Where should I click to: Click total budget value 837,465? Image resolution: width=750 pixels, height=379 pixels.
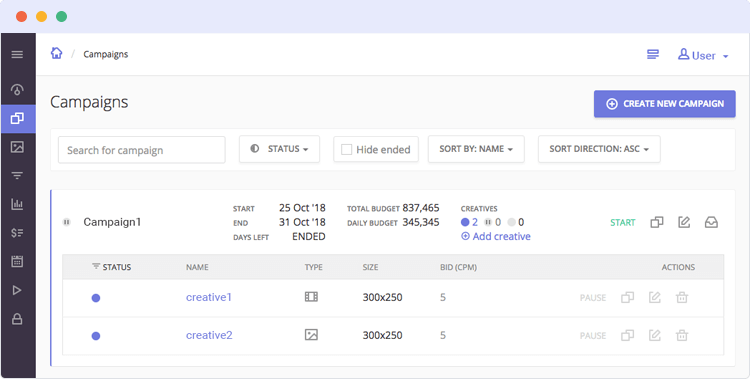[420, 208]
